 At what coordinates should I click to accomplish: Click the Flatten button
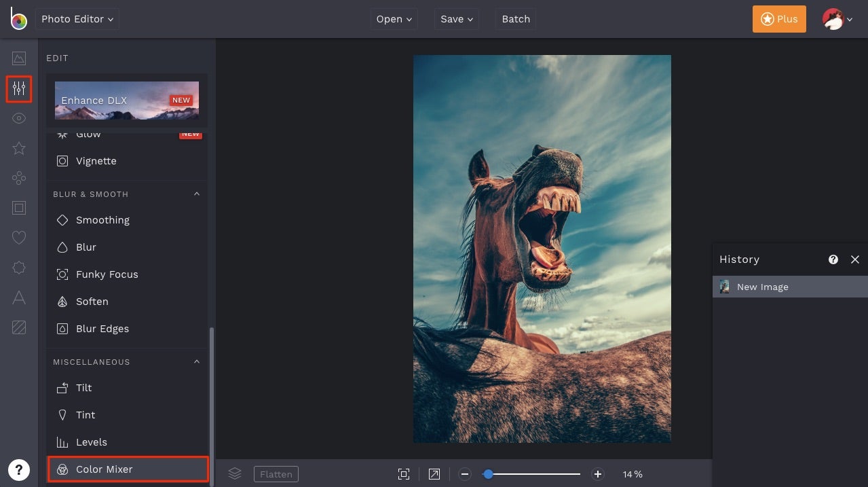pos(276,473)
